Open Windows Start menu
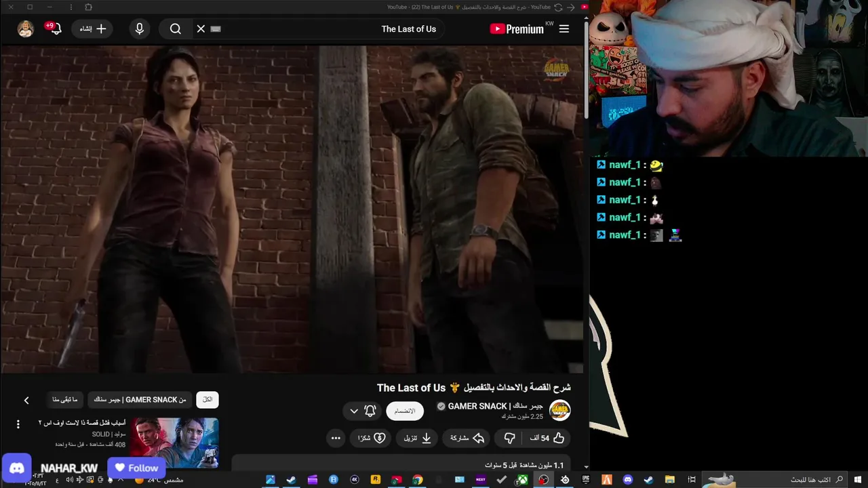This screenshot has height=488, width=868. tap(857, 480)
